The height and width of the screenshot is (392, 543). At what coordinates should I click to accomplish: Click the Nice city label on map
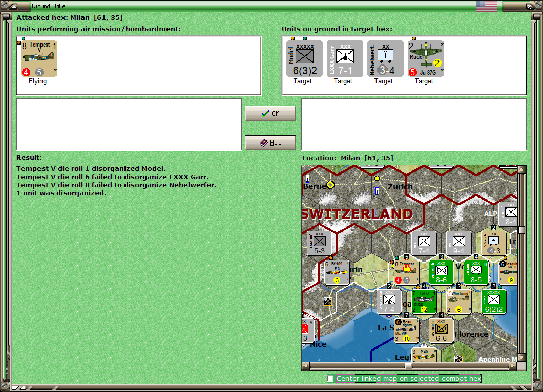318,344
